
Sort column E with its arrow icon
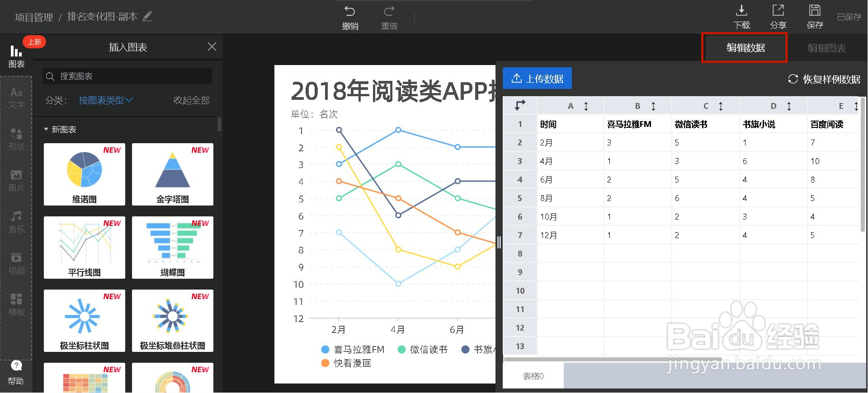pyautogui.click(x=856, y=106)
